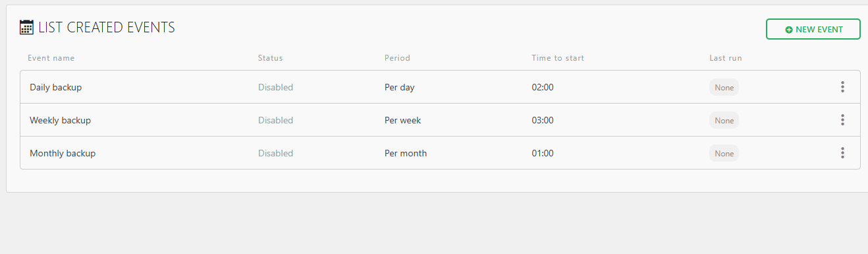Open the Monthly backup three-dot menu
This screenshot has height=254, width=868.
click(842, 153)
